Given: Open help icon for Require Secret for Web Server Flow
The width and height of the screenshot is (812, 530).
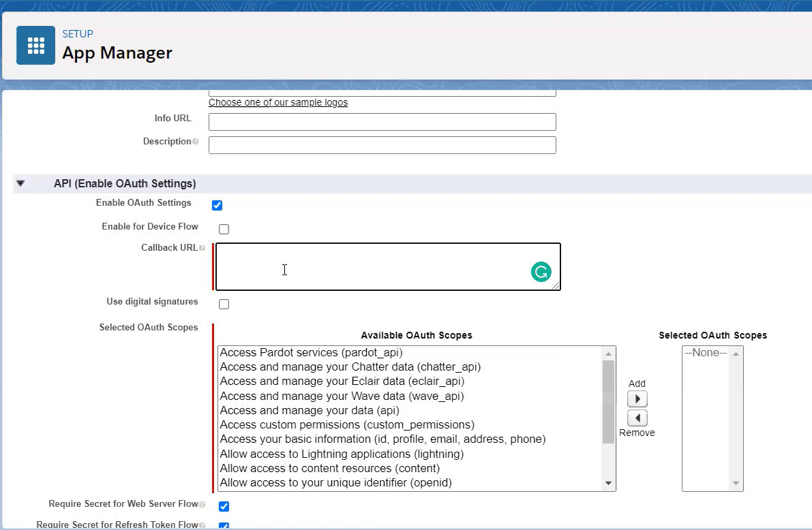Looking at the screenshot, I should (x=202, y=504).
